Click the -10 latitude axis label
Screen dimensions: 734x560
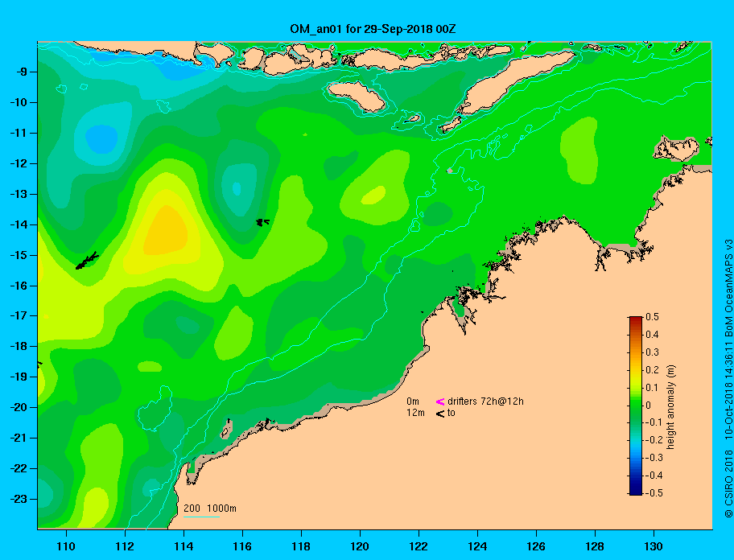[19, 102]
